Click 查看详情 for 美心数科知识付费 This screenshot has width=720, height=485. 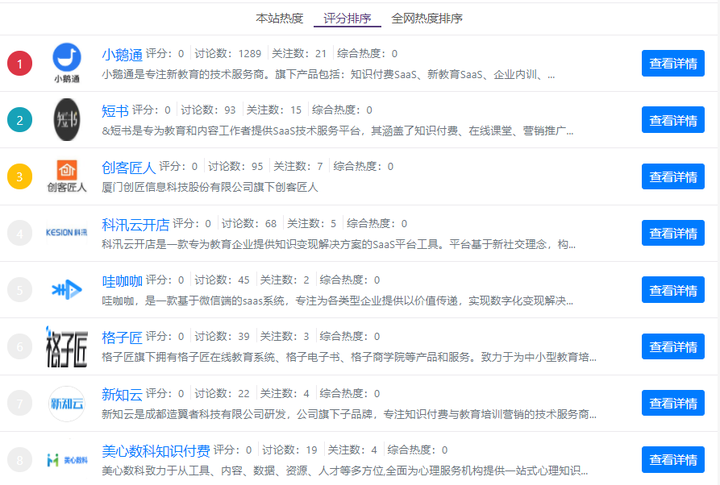[673, 460]
